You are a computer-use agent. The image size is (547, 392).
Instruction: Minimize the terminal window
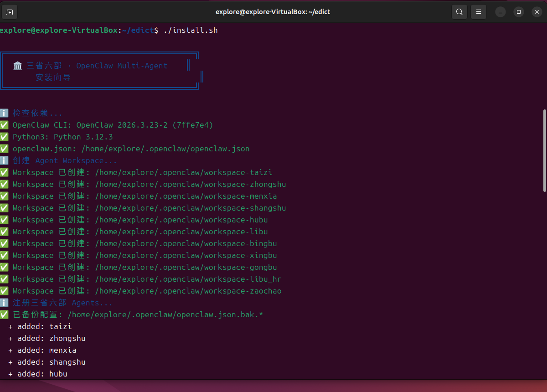point(501,12)
